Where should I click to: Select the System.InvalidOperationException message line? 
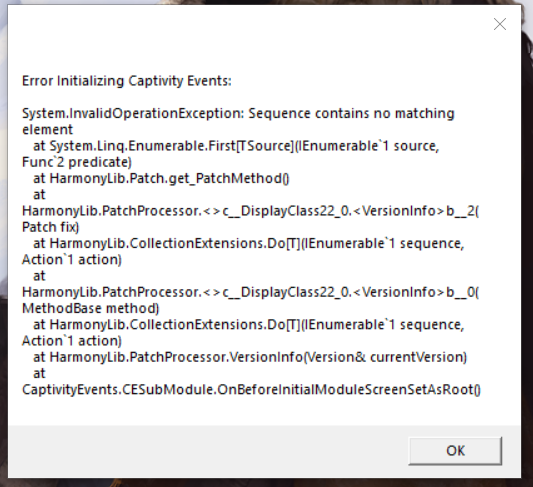coord(238,113)
